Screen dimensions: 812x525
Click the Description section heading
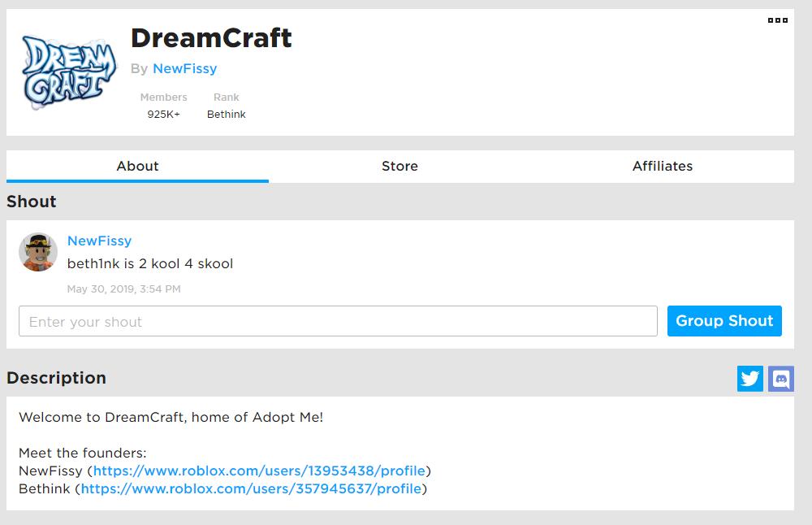(x=57, y=378)
